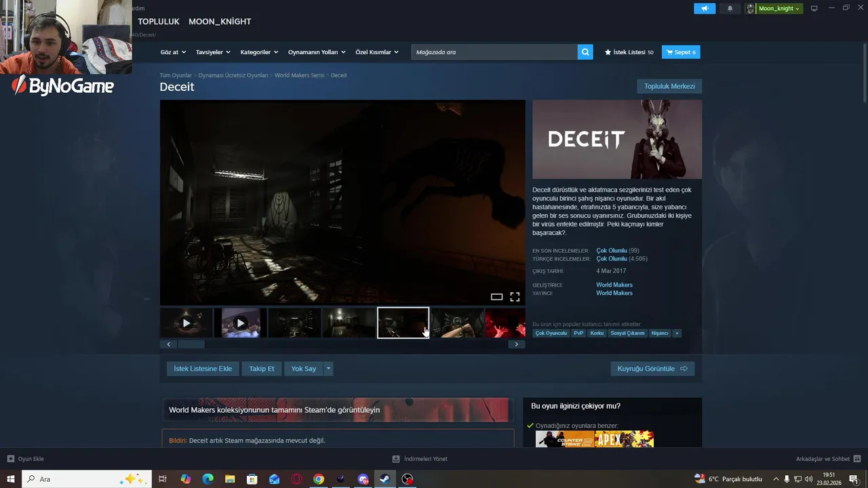Screen dimensions: 868x488
Task: Open Discord from the taskbar
Action: [363, 479]
